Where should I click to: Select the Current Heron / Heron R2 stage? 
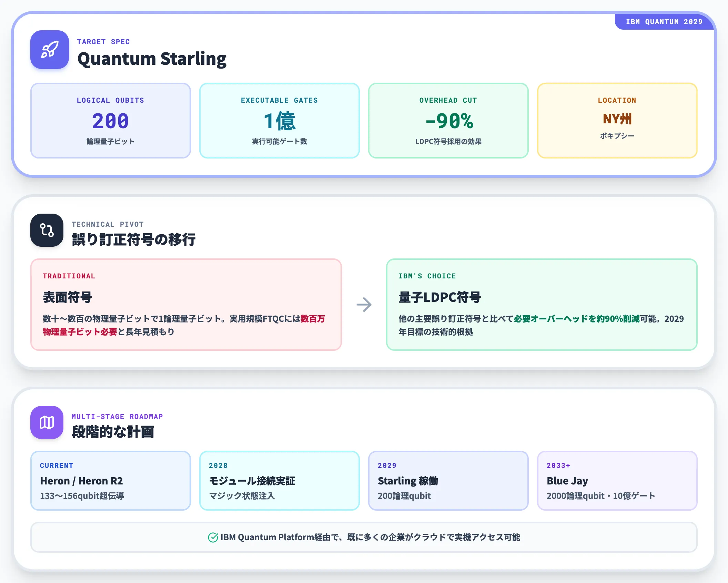coord(111,481)
